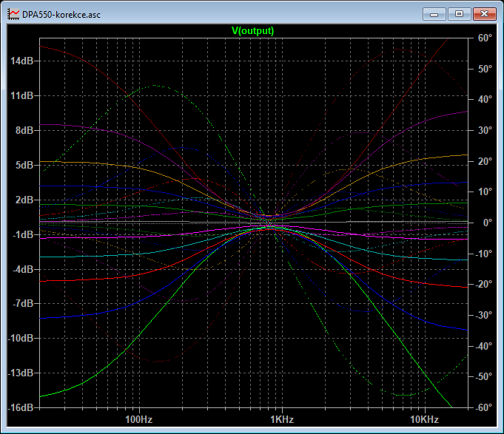Click the -4dB magnitude axis label
The height and width of the screenshot is (434, 504).
[x=23, y=269]
